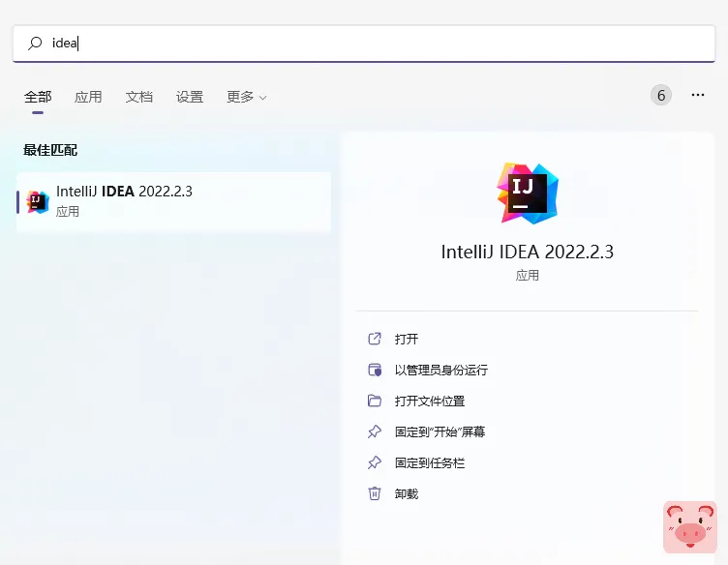The image size is (728, 565).
Task: Switch to the 应用 filter tab
Action: [x=88, y=97]
